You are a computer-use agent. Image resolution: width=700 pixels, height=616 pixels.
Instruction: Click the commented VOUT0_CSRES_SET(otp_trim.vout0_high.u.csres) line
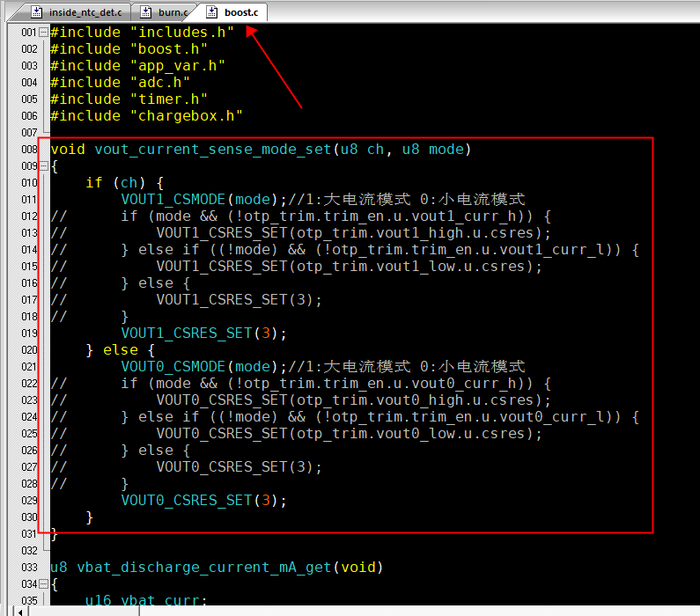354,400
